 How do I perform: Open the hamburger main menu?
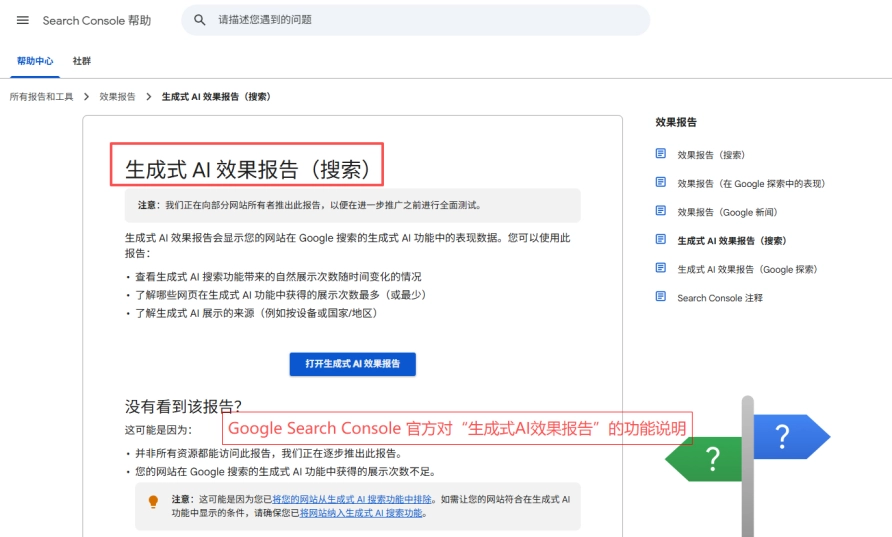click(23, 20)
